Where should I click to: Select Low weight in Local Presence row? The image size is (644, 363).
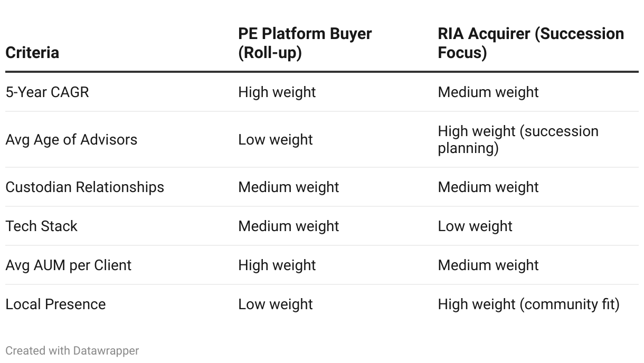click(276, 304)
